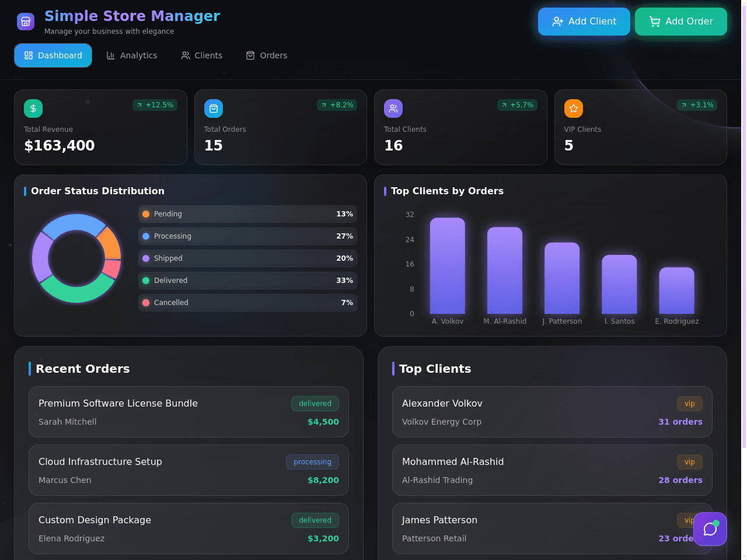The height and width of the screenshot is (560, 747).
Task: Open the James Patterson client card
Action: (x=552, y=528)
